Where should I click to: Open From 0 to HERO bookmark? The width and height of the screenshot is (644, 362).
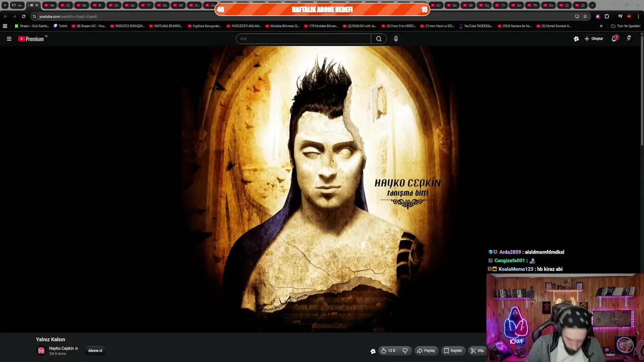click(x=398, y=26)
